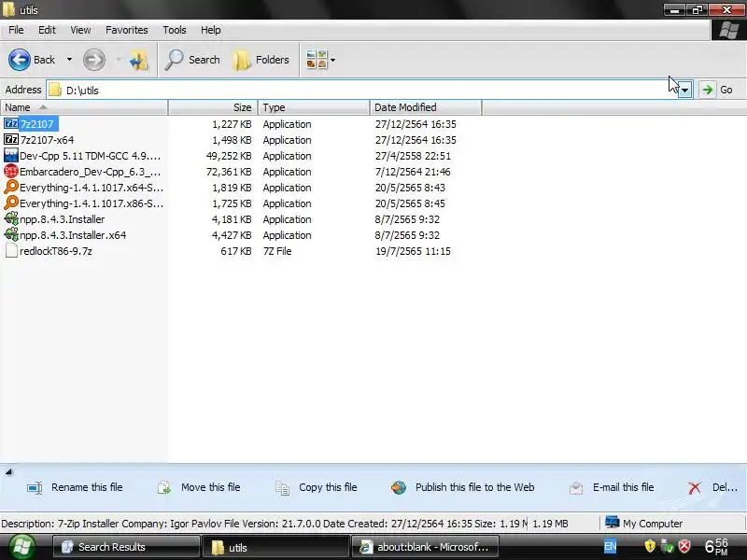Click the 72,361 KB size value
Screen dimensions: 747x560
[x=229, y=172]
